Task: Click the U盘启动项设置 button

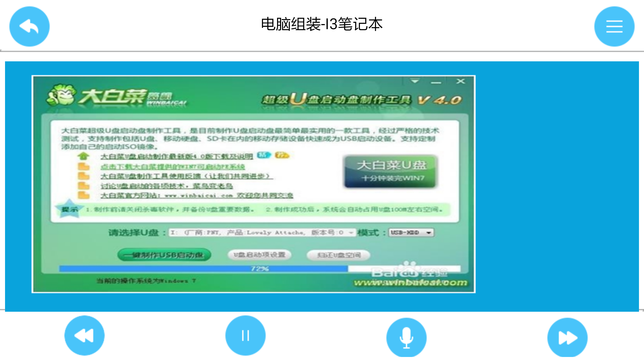Action: click(x=260, y=255)
